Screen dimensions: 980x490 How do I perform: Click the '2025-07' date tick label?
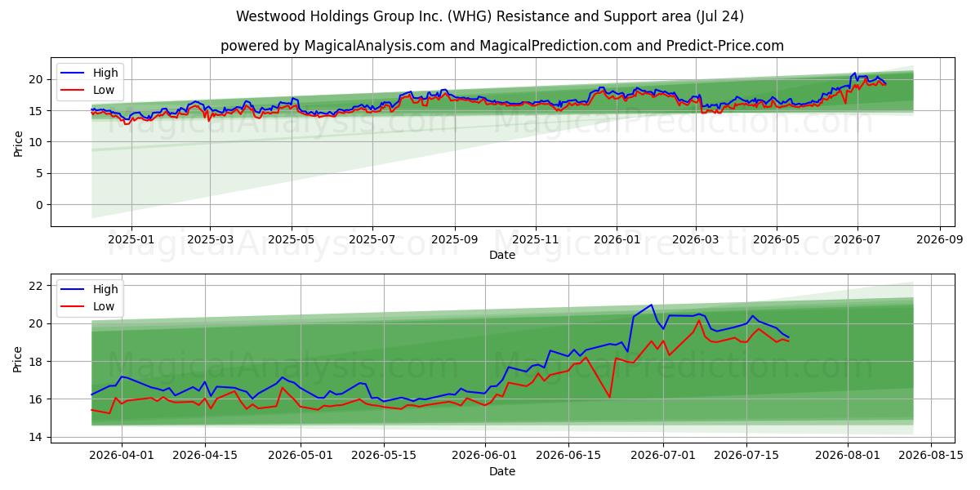(372, 239)
